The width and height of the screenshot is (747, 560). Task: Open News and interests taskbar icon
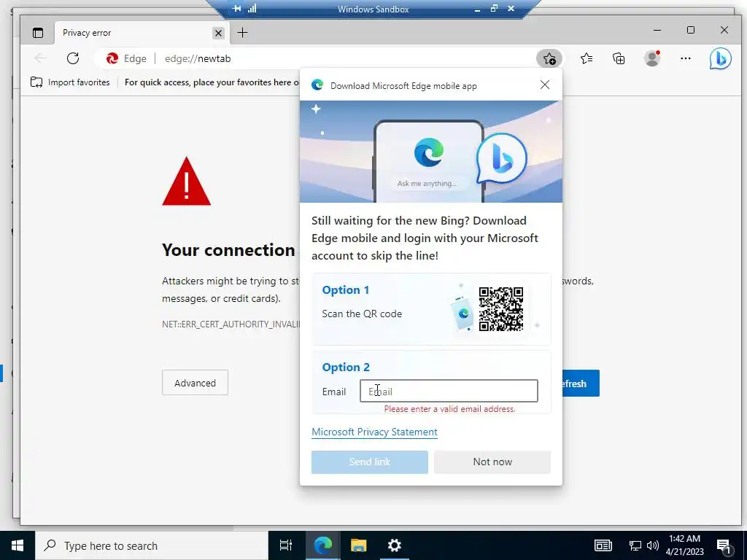(603, 545)
